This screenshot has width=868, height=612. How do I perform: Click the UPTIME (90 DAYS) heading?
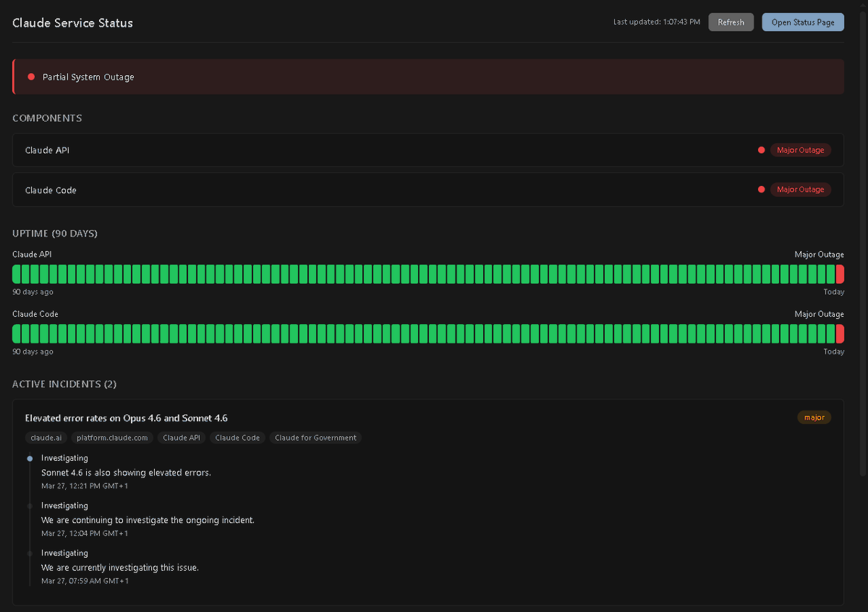pos(55,234)
